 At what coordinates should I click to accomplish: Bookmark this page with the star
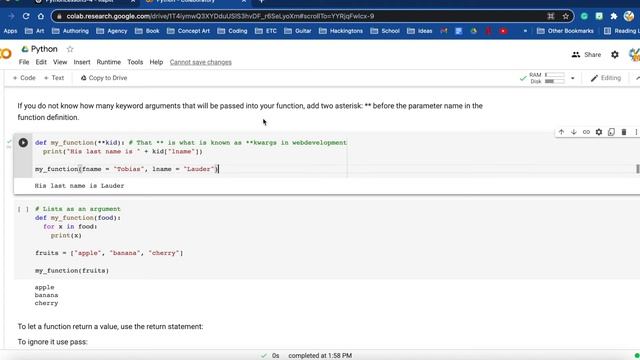[x=565, y=16]
